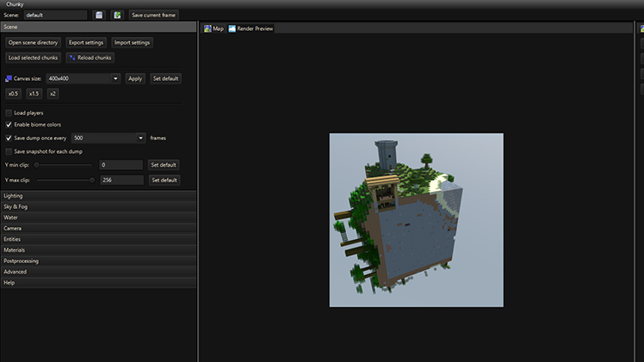
Task: Open the dump frames interval dropdown
Action: [x=140, y=138]
